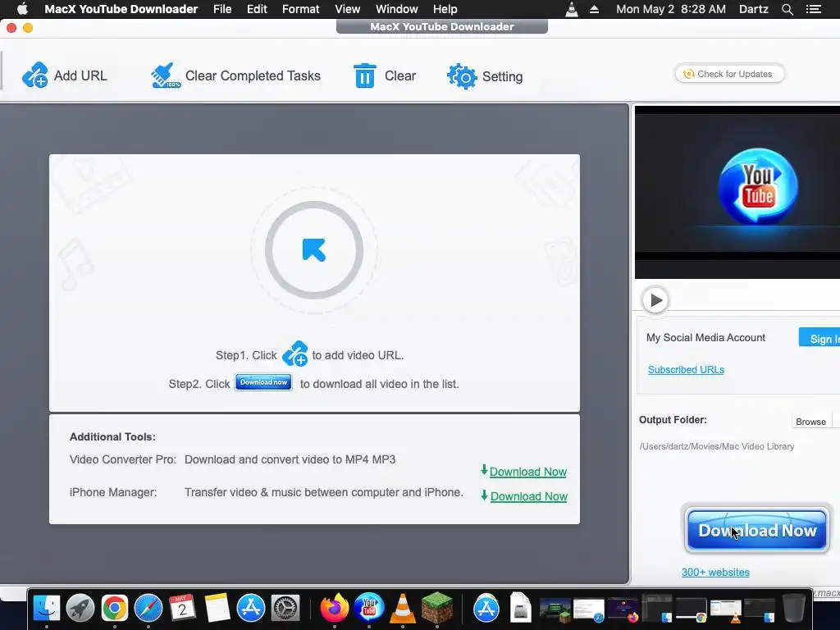Open Launchpad rocket icon in dock
This screenshot has width=840, height=630.
coord(80,608)
